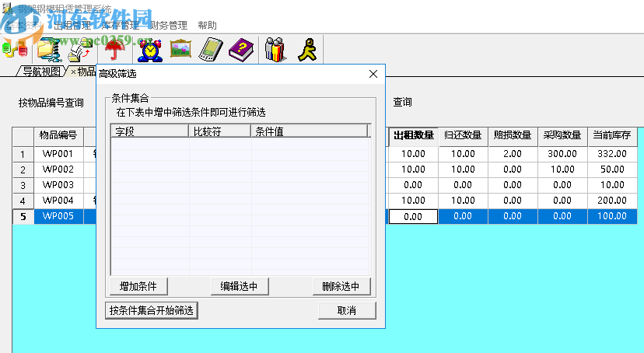Click the green and red database connection icon
This screenshot has height=353, width=644.
click(x=15, y=50)
